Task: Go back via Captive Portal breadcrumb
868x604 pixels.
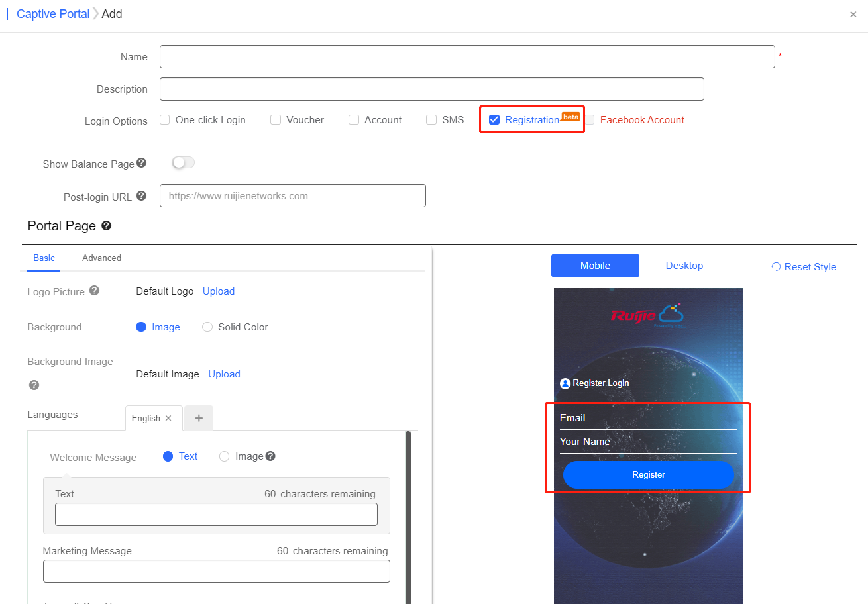Action: point(53,14)
